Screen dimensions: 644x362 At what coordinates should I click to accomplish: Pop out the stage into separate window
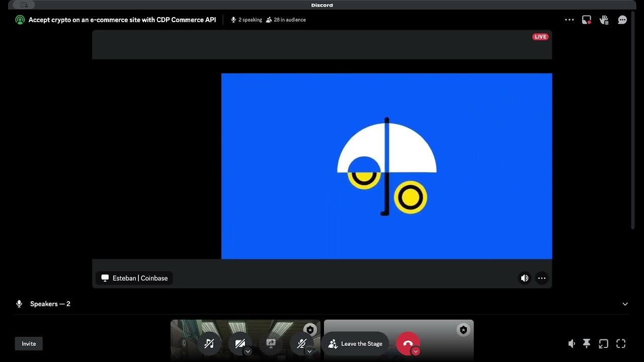[x=603, y=343]
